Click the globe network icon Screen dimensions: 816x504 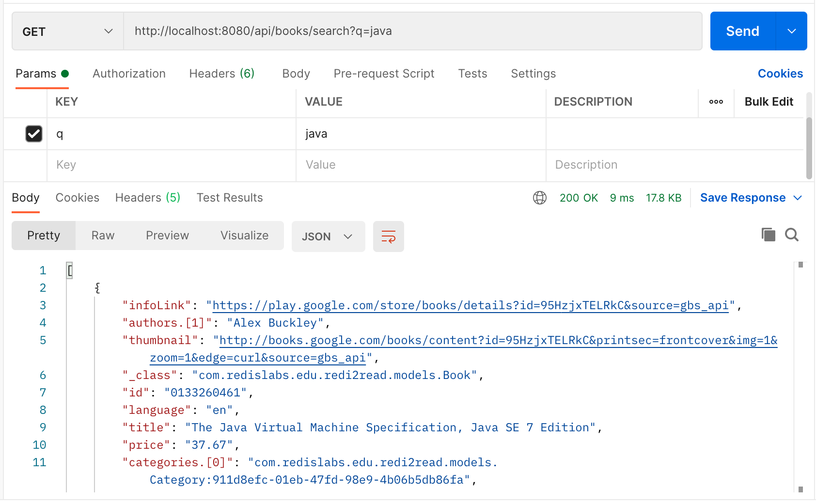(x=540, y=198)
